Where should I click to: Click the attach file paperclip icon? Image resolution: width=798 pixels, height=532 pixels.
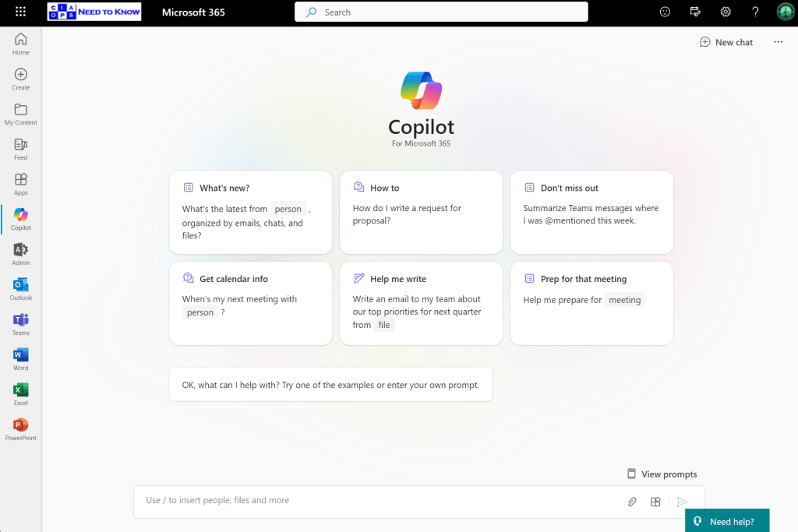[632, 502]
